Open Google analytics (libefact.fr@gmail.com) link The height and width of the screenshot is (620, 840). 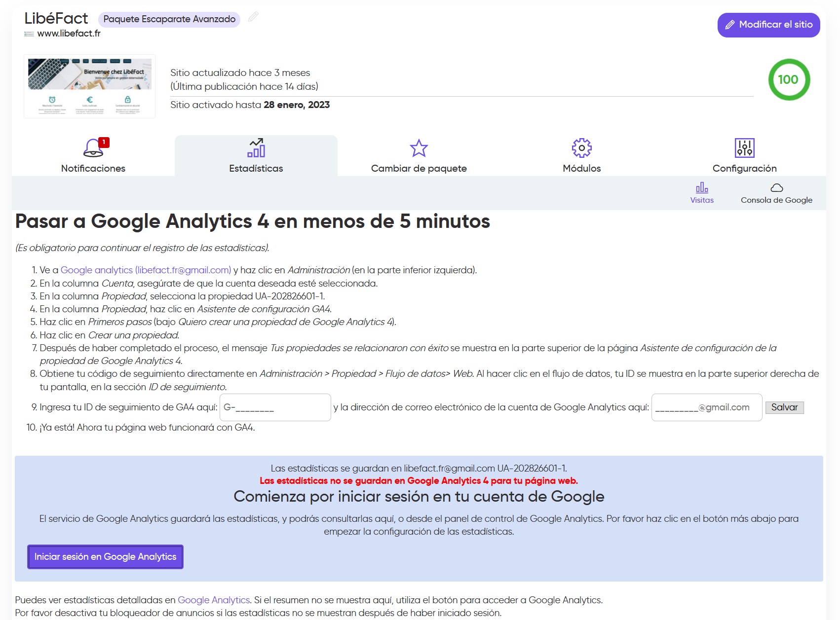(x=146, y=270)
